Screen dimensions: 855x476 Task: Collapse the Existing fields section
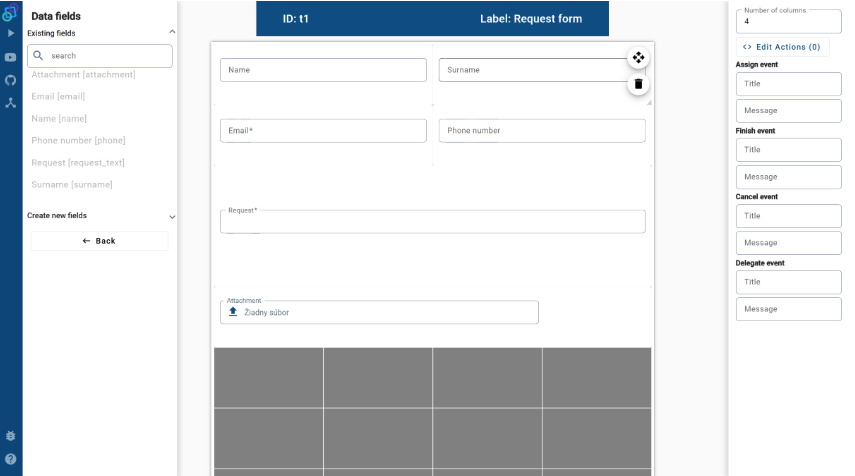point(172,33)
